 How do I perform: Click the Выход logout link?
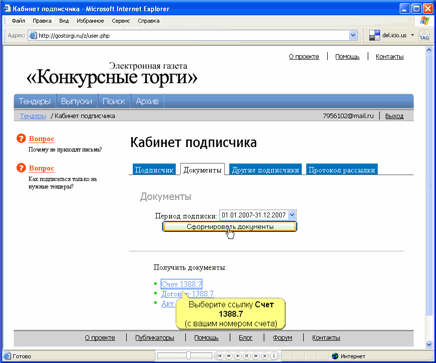coord(394,116)
